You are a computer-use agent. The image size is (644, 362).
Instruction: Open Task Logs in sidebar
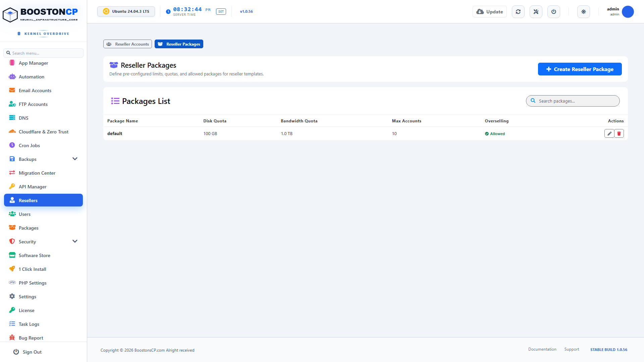pos(43,324)
